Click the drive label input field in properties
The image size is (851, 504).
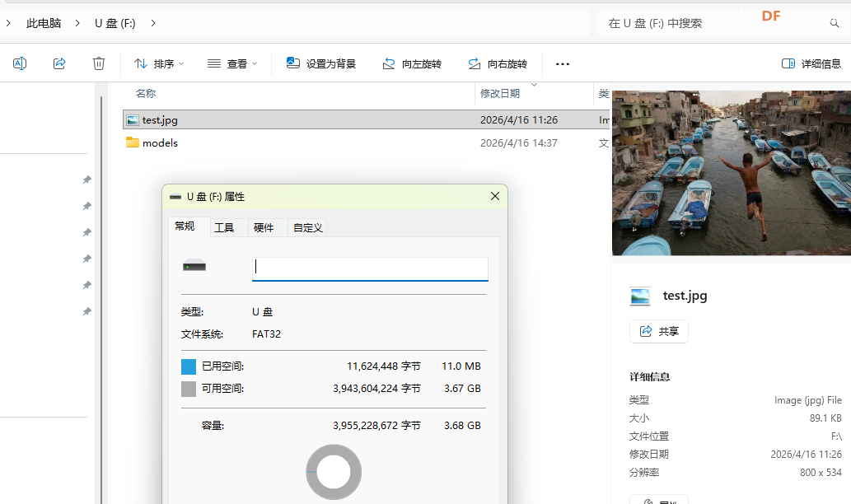coord(369,268)
